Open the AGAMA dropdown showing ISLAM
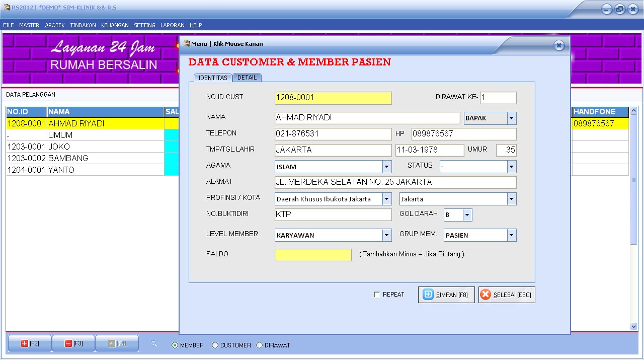The height and width of the screenshot is (360, 644). pyautogui.click(x=386, y=166)
